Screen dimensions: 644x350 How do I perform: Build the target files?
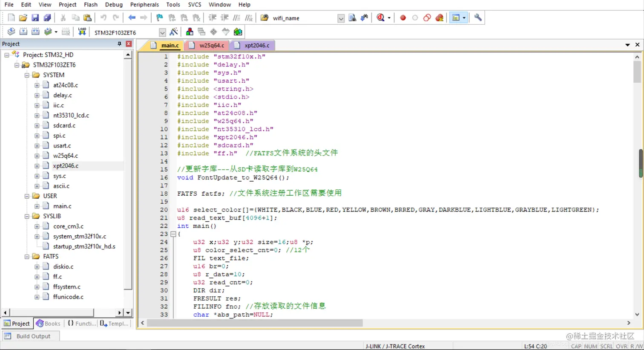(x=23, y=32)
